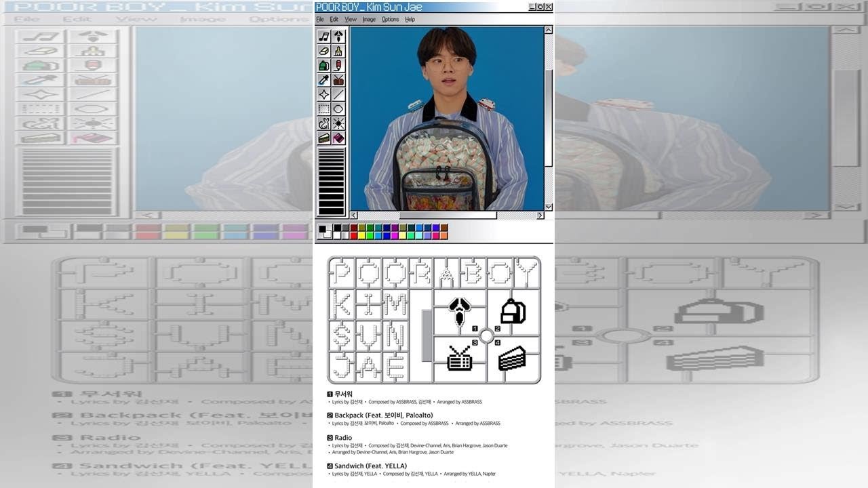Open the View menu
The height and width of the screenshot is (488, 868).
pyautogui.click(x=351, y=20)
